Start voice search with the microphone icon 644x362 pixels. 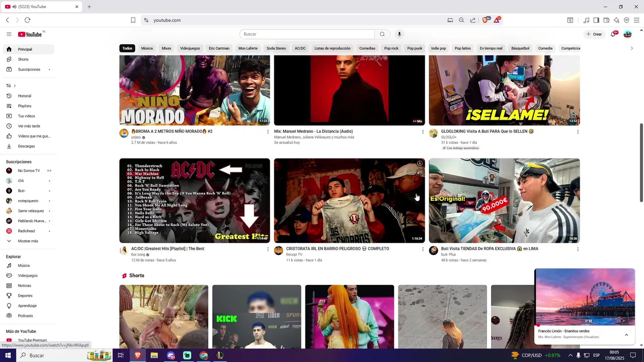click(399, 34)
